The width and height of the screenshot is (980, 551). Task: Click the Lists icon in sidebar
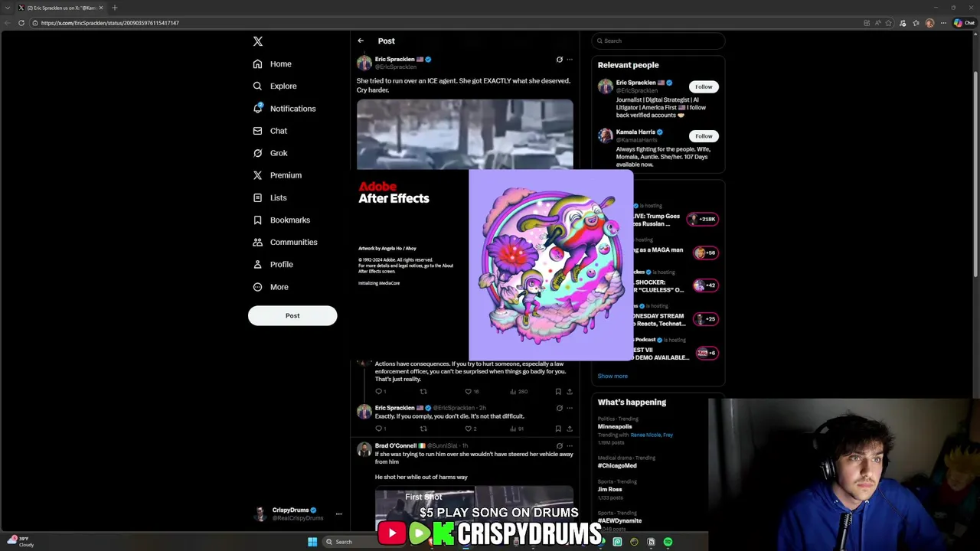258,197
